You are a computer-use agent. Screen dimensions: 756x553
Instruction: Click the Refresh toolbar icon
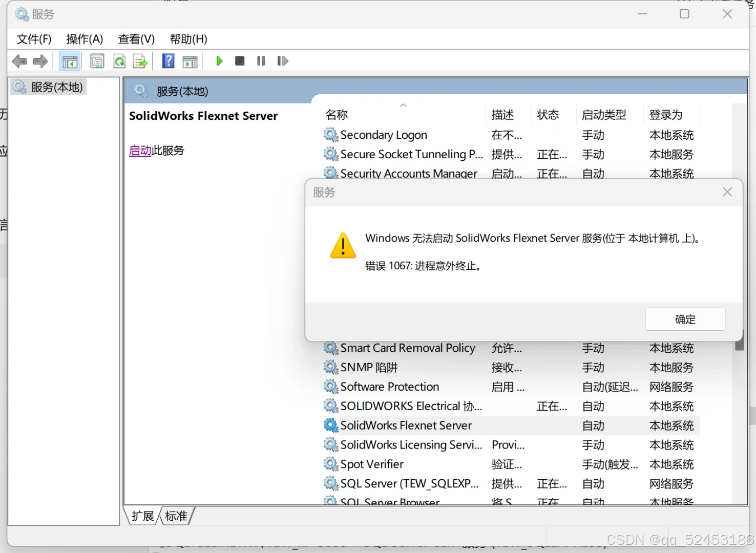[119, 61]
